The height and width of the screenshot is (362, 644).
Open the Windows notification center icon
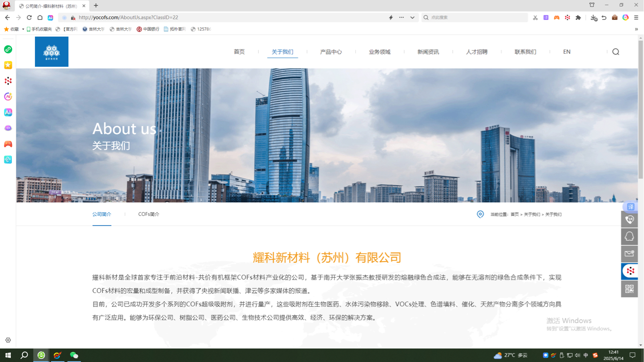tap(633, 355)
